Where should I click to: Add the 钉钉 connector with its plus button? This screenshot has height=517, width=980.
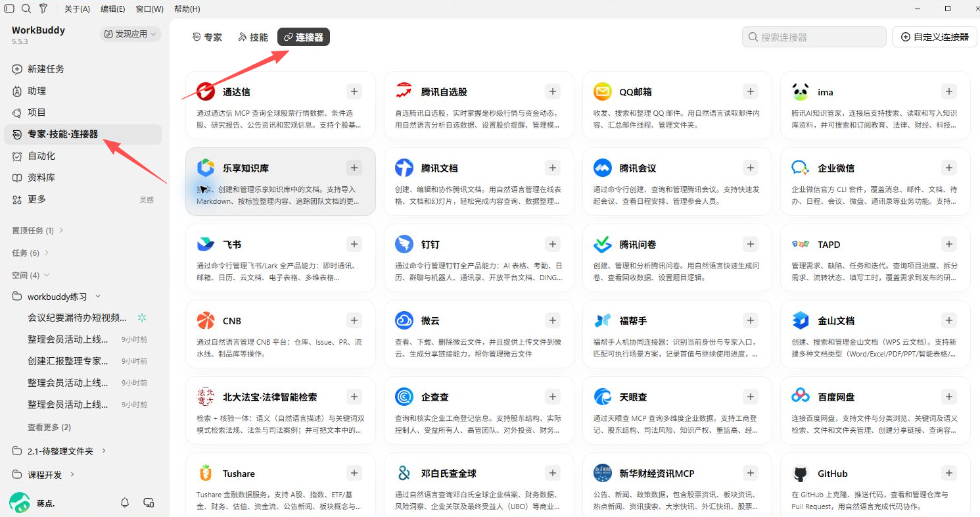[x=553, y=244]
